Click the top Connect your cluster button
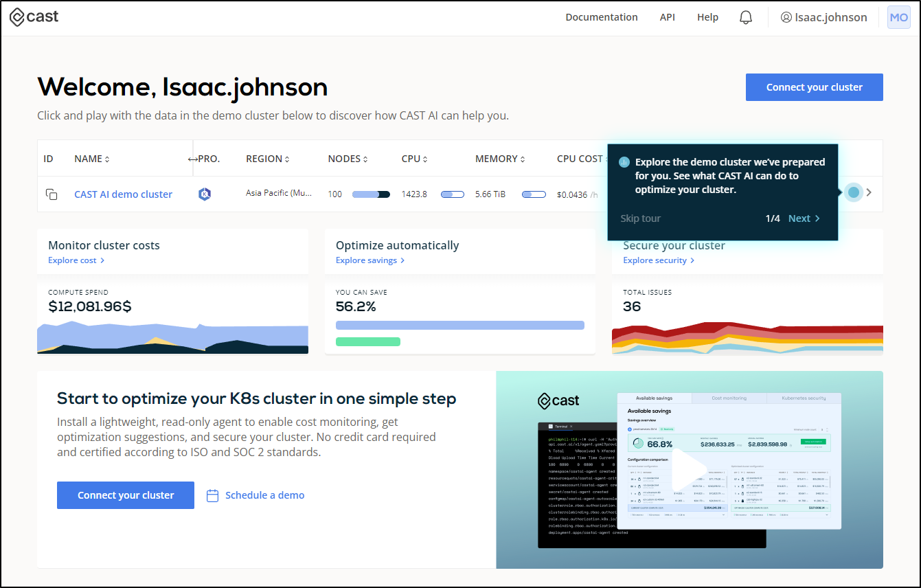 click(x=814, y=87)
